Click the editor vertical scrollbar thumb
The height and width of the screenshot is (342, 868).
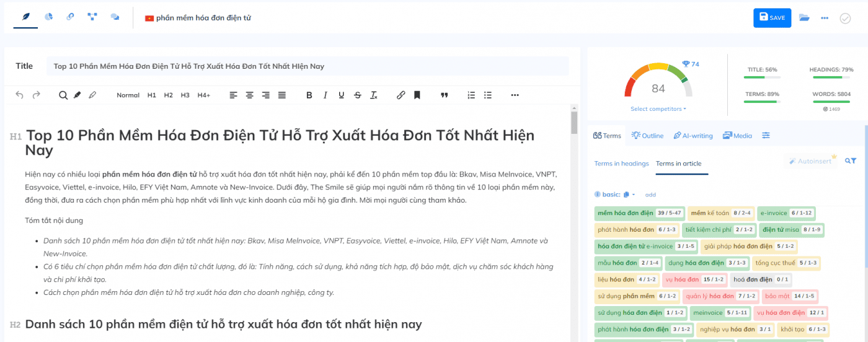[x=574, y=123]
